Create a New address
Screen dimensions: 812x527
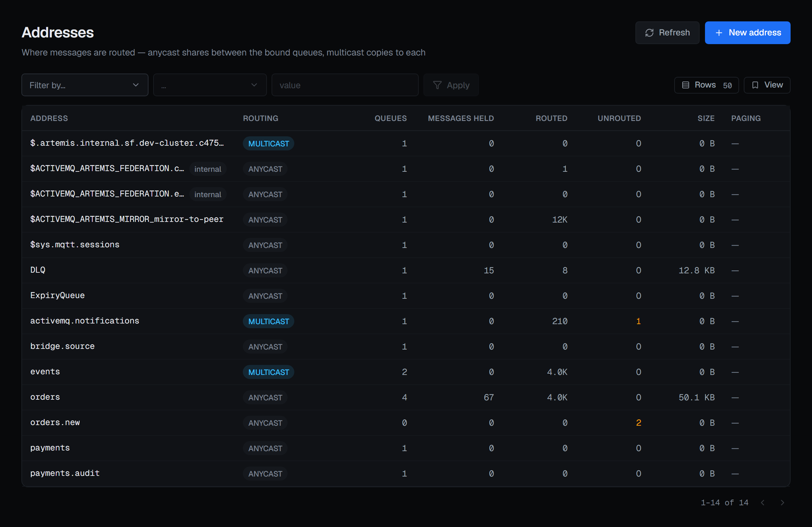point(747,33)
